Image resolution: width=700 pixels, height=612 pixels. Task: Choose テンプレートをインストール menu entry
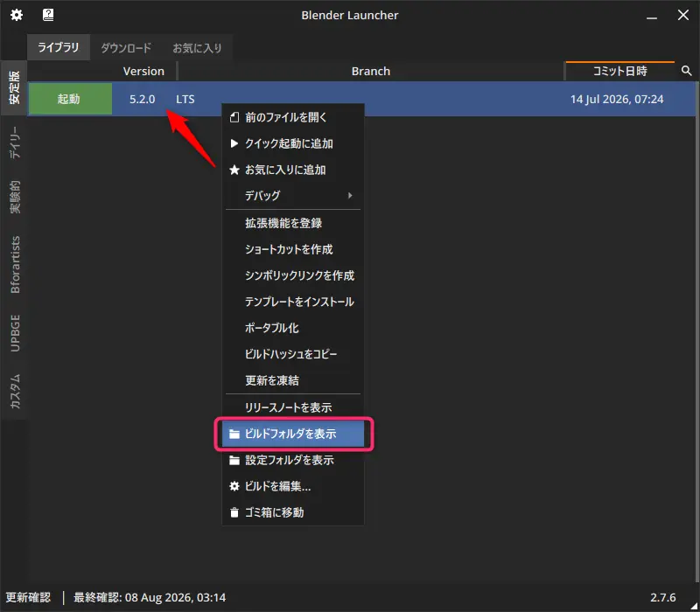pyautogui.click(x=293, y=302)
